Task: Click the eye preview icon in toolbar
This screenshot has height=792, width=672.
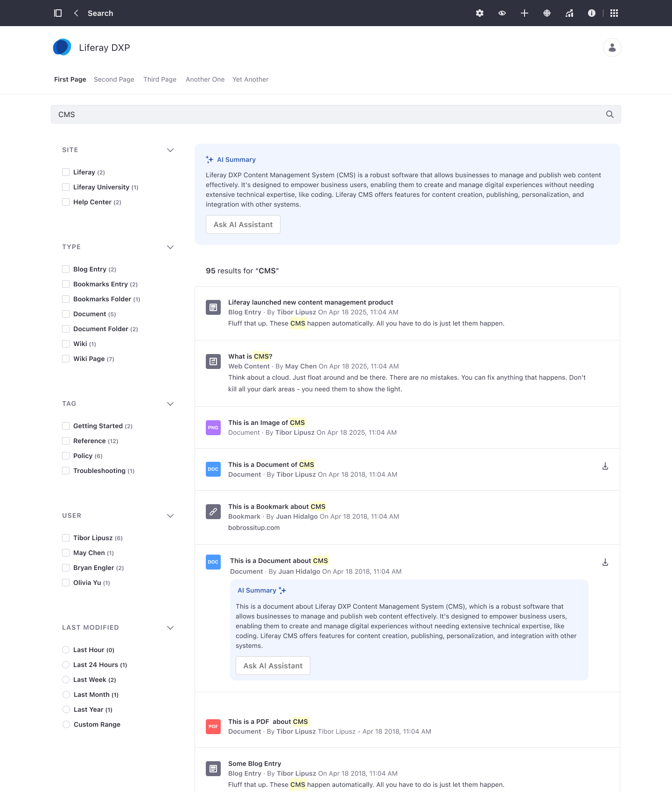Action: click(x=502, y=13)
